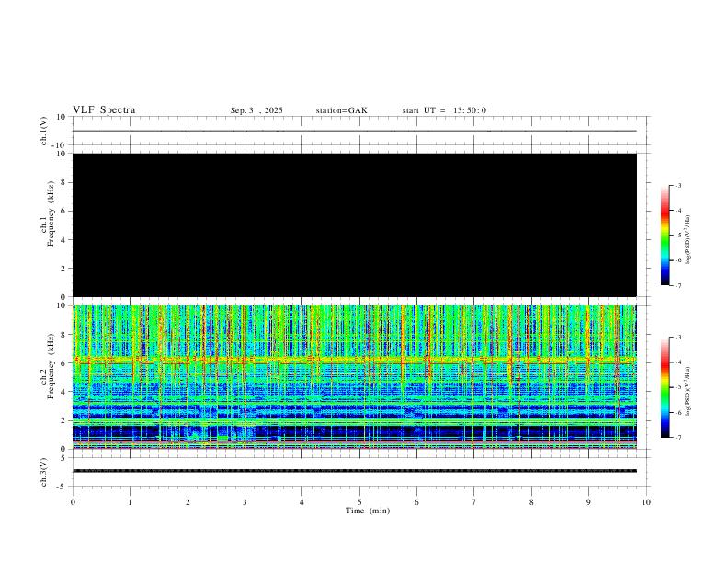Screen dimensions: 728x563
Task: Click the 'station=GAK' label
Action: coord(341,110)
